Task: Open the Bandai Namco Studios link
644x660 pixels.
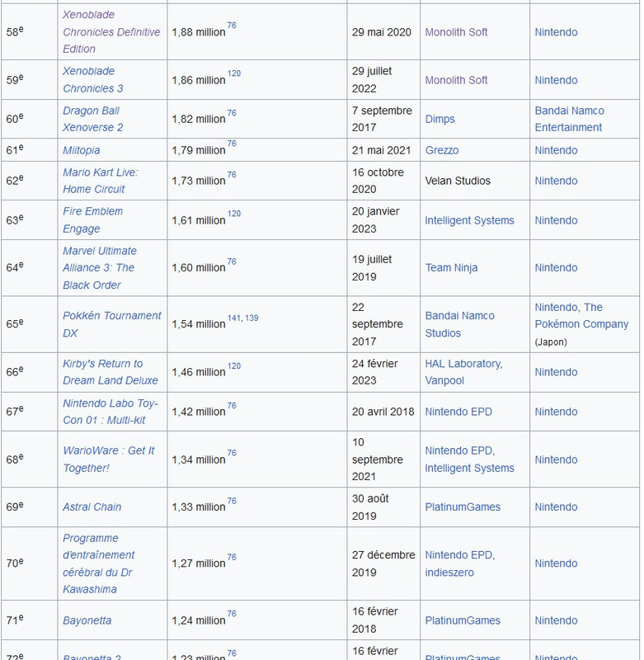Action: (x=460, y=324)
